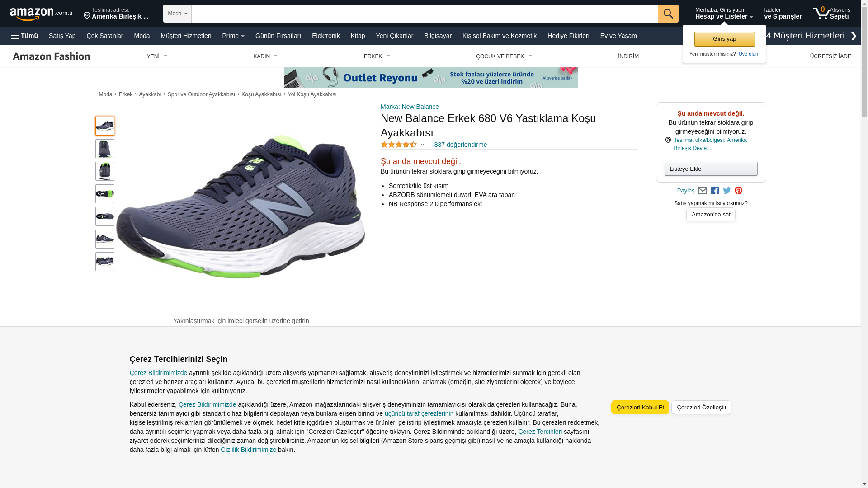Image resolution: width=868 pixels, height=488 pixels.
Task: Share product on Twitter
Action: (x=727, y=191)
